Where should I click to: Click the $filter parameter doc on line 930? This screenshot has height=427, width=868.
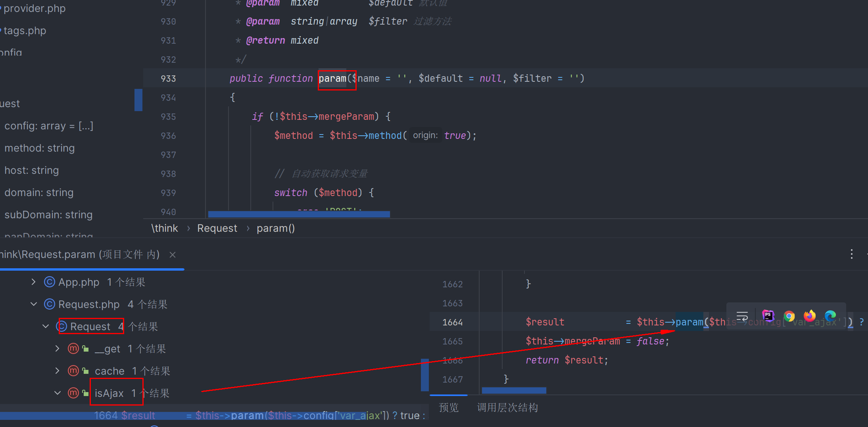(388, 21)
